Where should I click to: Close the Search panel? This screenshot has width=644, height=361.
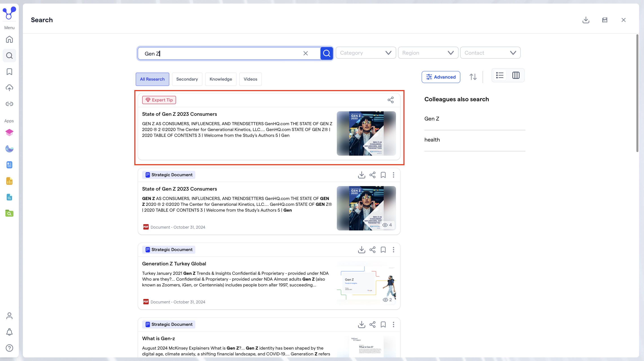624,20
